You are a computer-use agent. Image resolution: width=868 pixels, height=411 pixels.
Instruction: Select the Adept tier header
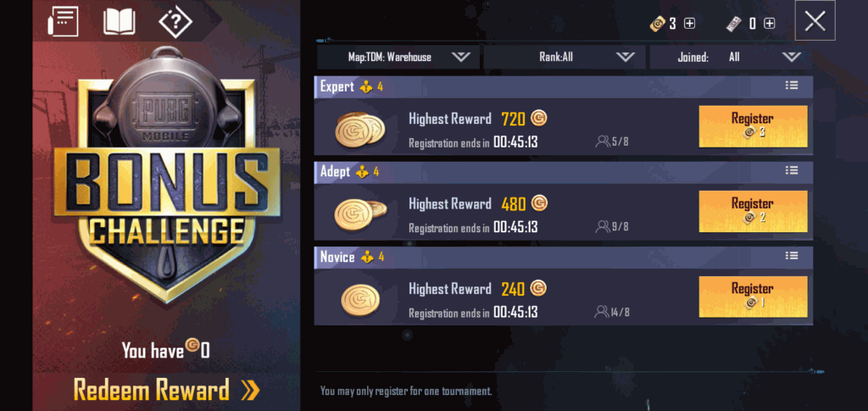pyautogui.click(x=564, y=172)
